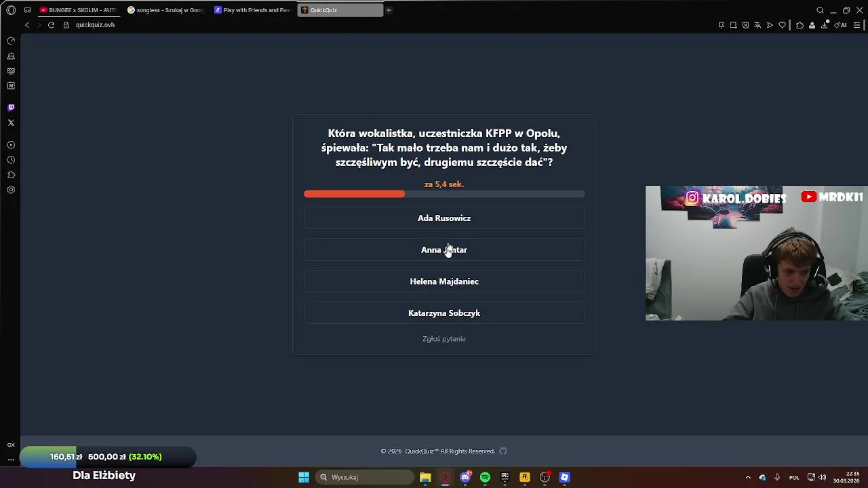Click the microphone tray icon
Viewport: 868px width, 488px height.
pyautogui.click(x=777, y=477)
